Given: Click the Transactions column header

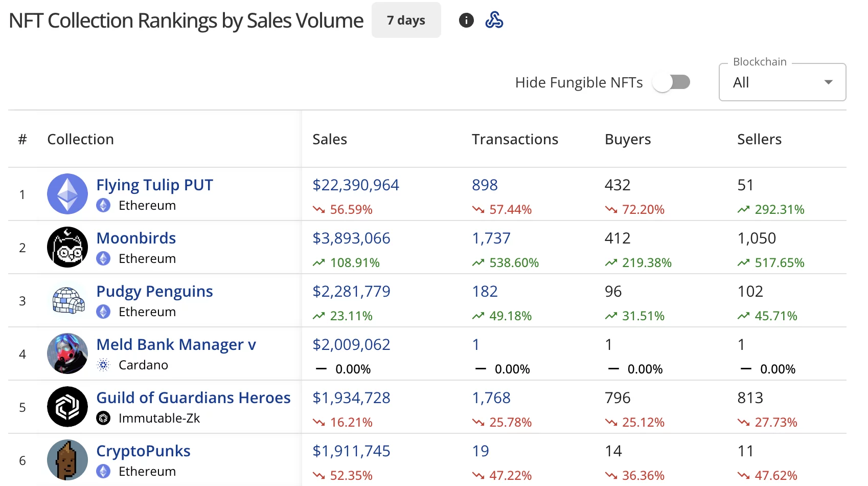Looking at the screenshot, I should [515, 139].
